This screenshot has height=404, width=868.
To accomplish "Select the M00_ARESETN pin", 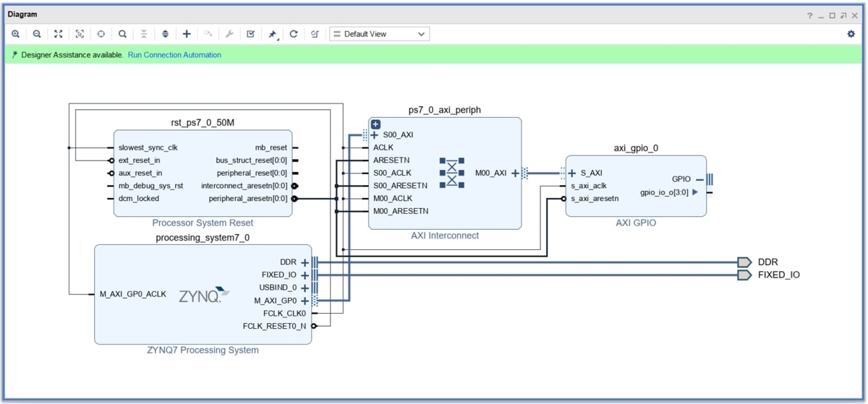I will pyautogui.click(x=401, y=211).
